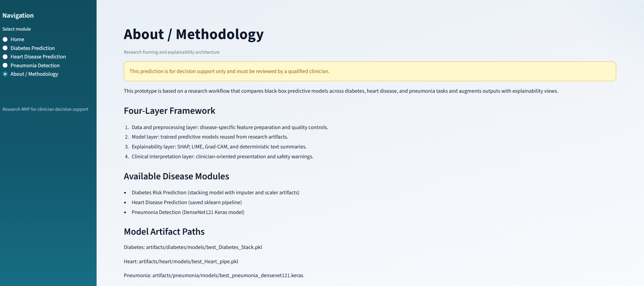Click the 'Select module' label
The width and height of the screenshot is (644, 286).
click(17, 29)
